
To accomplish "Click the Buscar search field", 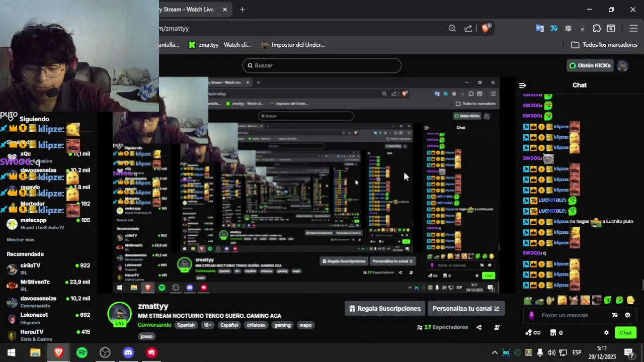I will click(x=322, y=65).
